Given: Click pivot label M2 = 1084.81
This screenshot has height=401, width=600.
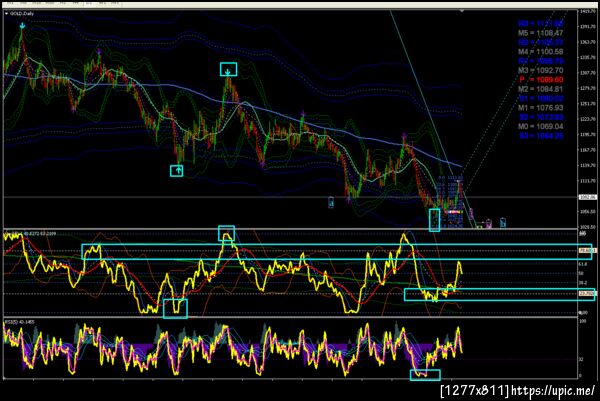Looking at the screenshot, I should (540, 89).
